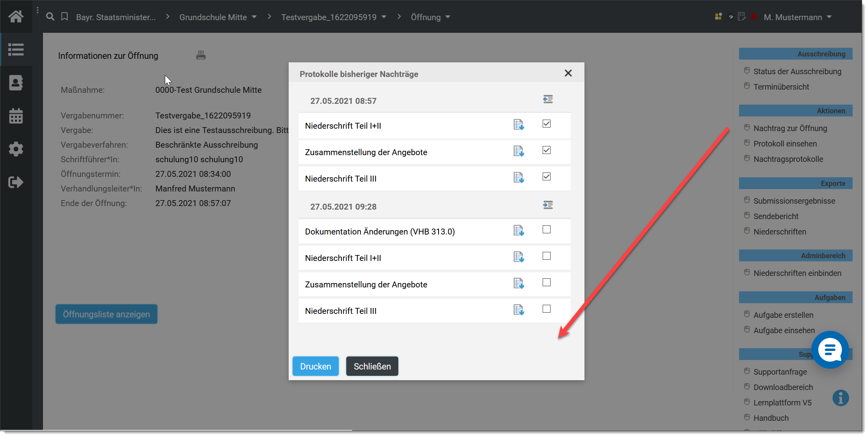Click Öffnungsliste anzeigen button
The height and width of the screenshot is (437, 868).
point(106,314)
